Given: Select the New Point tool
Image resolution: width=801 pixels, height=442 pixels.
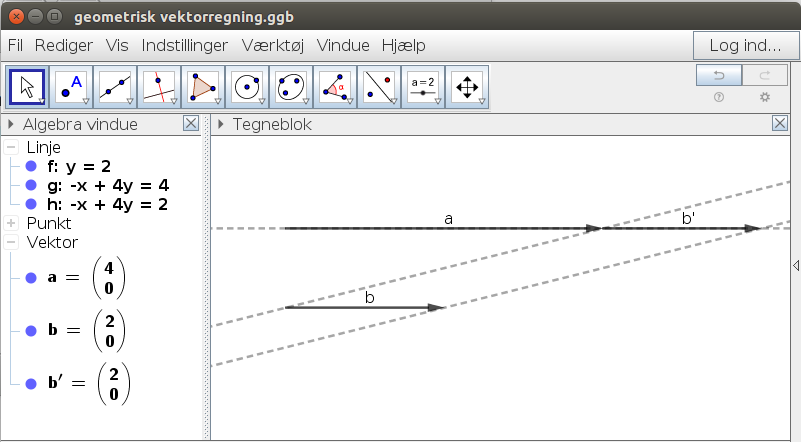Looking at the screenshot, I should coord(71,87).
